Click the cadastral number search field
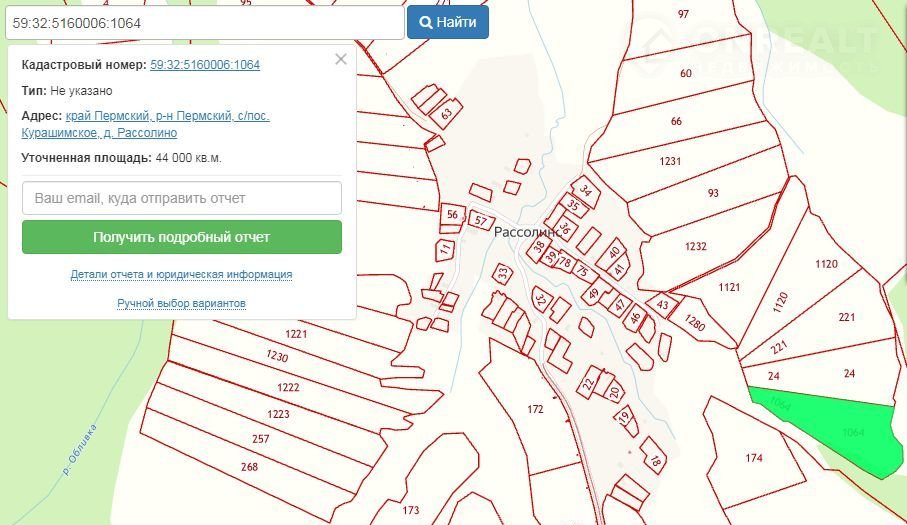The image size is (907, 525). coord(203,22)
